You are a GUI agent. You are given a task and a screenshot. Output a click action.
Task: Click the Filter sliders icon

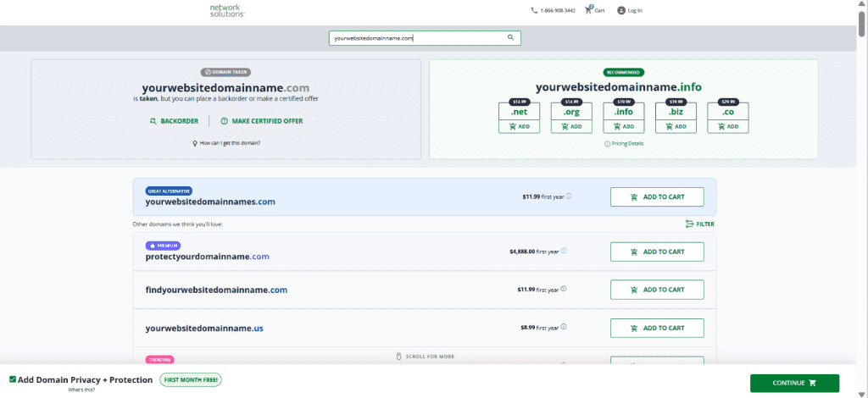click(x=689, y=224)
